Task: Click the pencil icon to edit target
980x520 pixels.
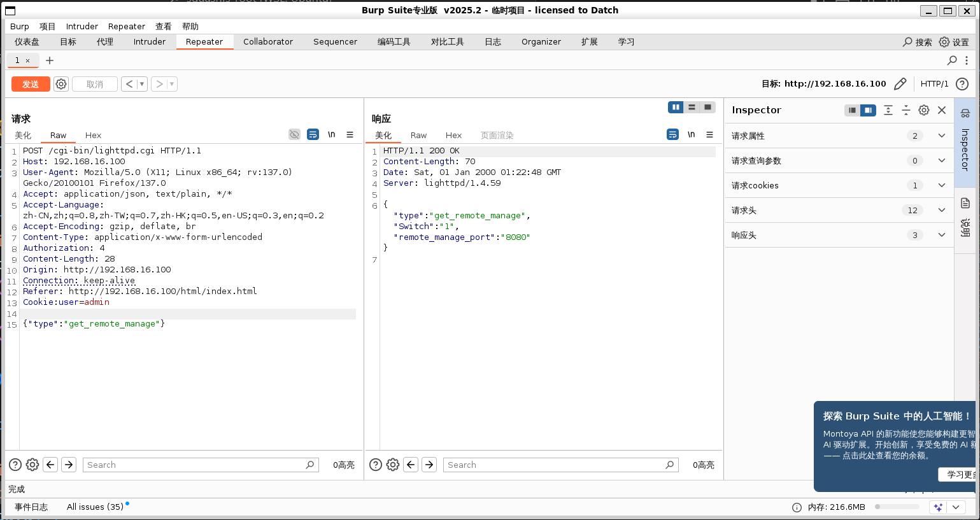Action: pos(900,84)
